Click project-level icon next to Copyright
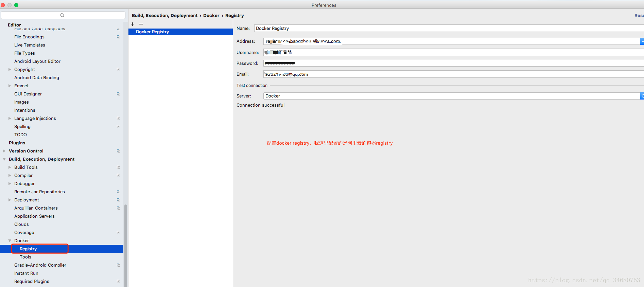The width and height of the screenshot is (644, 287). point(118,69)
